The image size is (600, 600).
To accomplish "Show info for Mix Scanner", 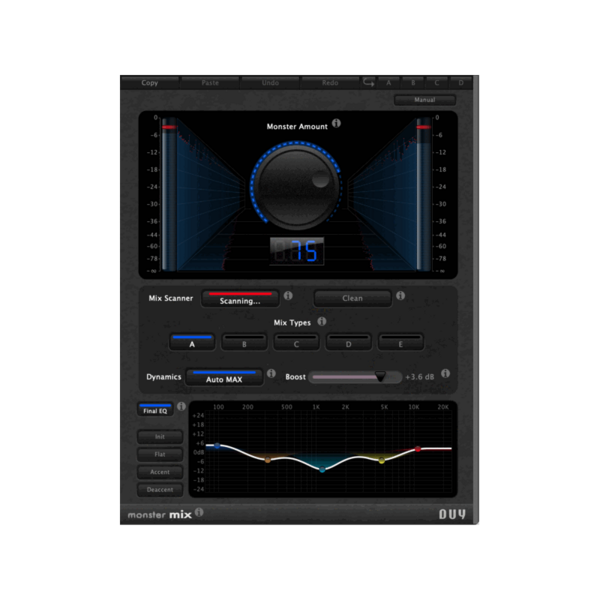I will (288, 295).
